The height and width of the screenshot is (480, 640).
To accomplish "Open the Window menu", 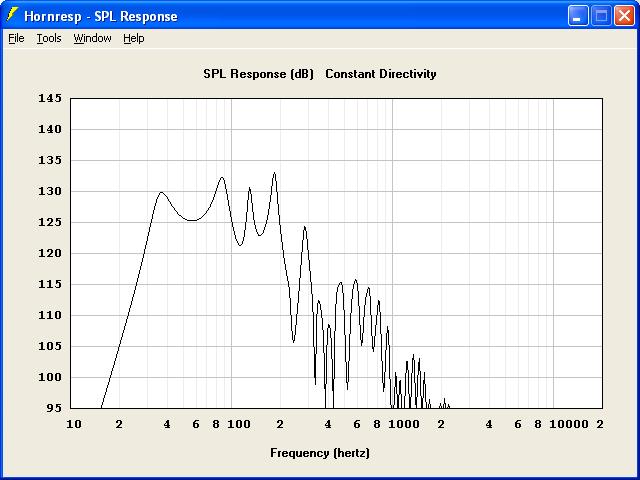I will pyautogui.click(x=92, y=38).
